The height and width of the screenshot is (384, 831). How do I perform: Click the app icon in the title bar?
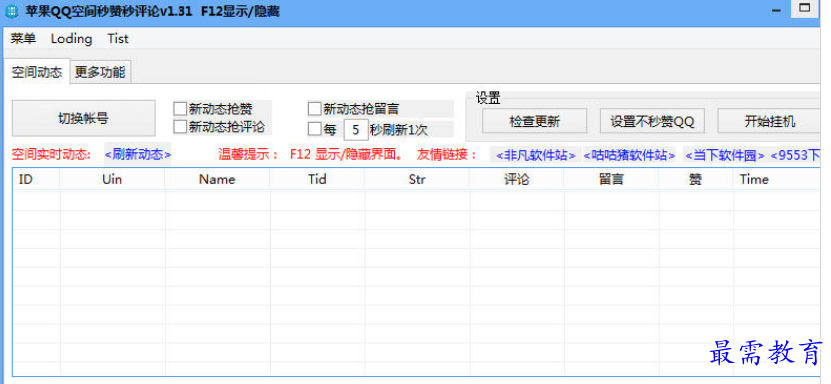[11, 11]
